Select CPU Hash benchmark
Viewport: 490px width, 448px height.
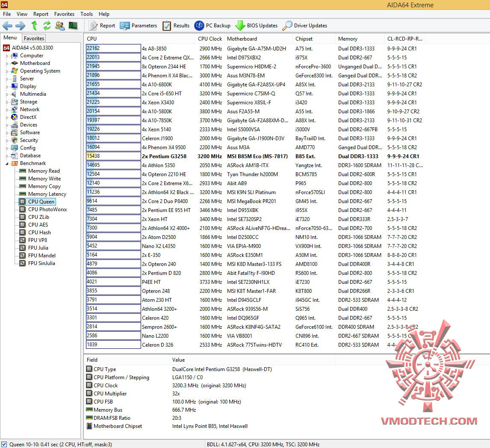[x=39, y=233]
